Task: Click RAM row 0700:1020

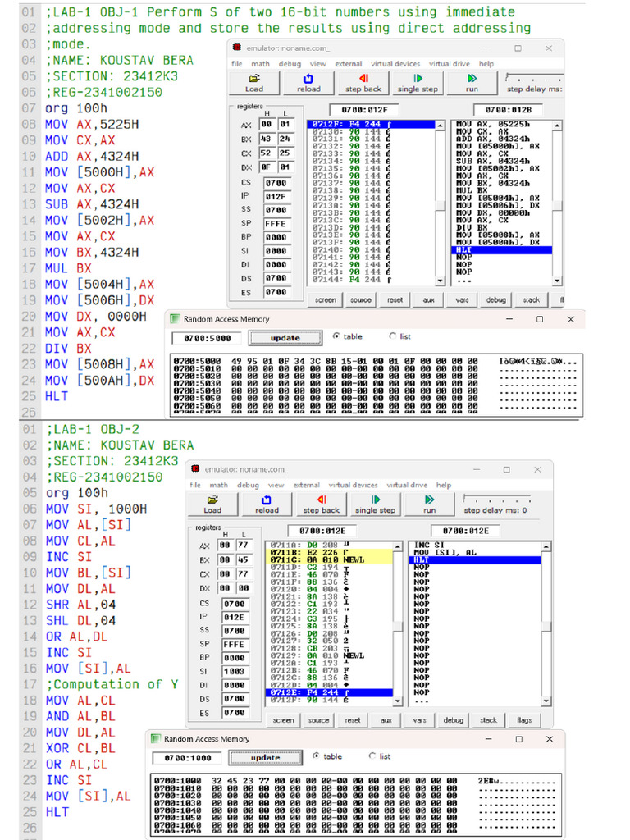Action: point(355,796)
